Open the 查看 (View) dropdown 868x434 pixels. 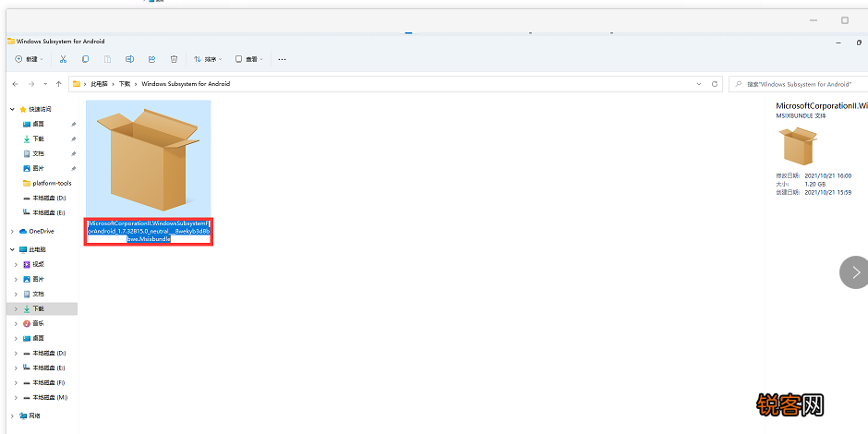249,59
